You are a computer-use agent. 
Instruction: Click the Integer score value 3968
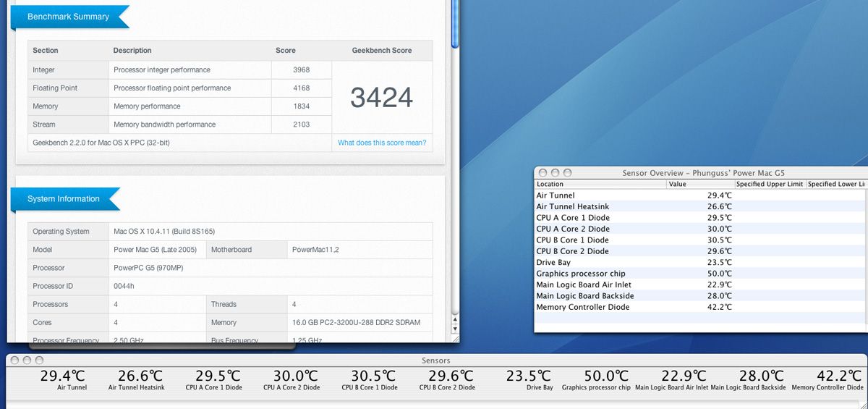coord(302,70)
